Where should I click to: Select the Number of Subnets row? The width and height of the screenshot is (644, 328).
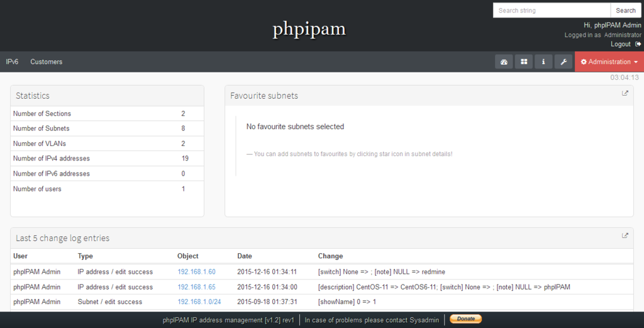click(x=107, y=128)
